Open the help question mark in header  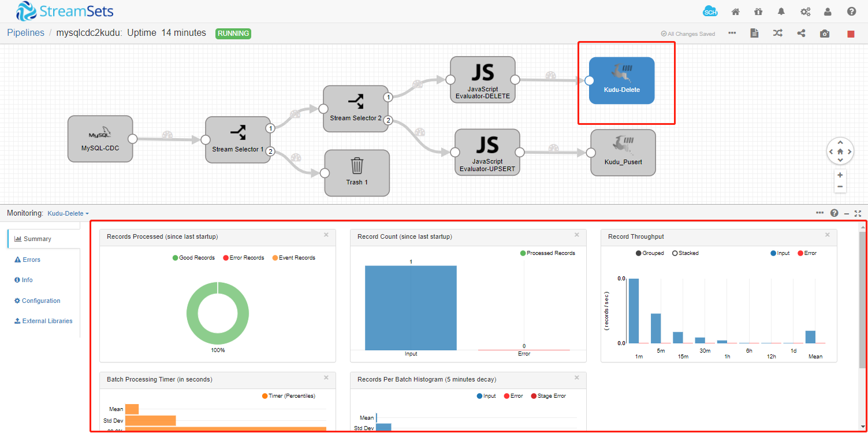pos(852,12)
